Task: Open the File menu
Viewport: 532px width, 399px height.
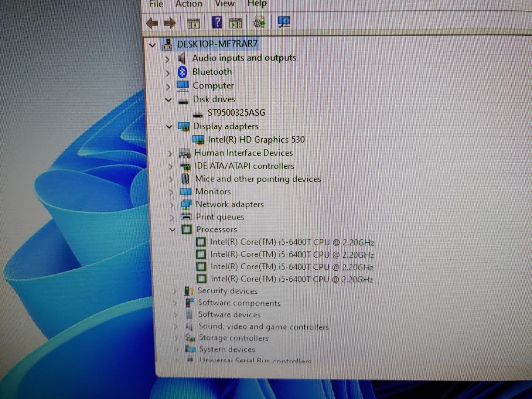Action: [x=156, y=4]
